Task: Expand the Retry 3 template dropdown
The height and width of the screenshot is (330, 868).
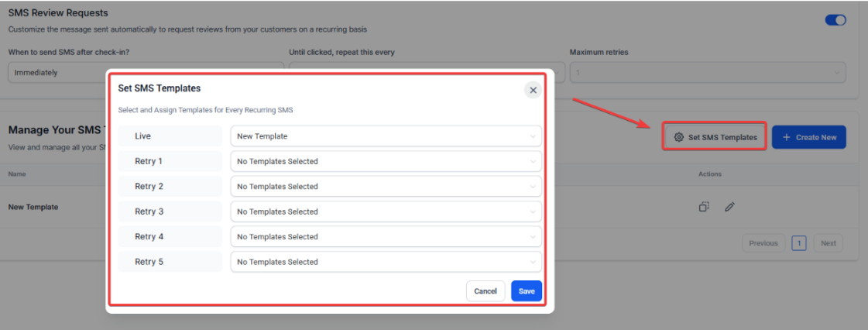Action: pos(386,211)
